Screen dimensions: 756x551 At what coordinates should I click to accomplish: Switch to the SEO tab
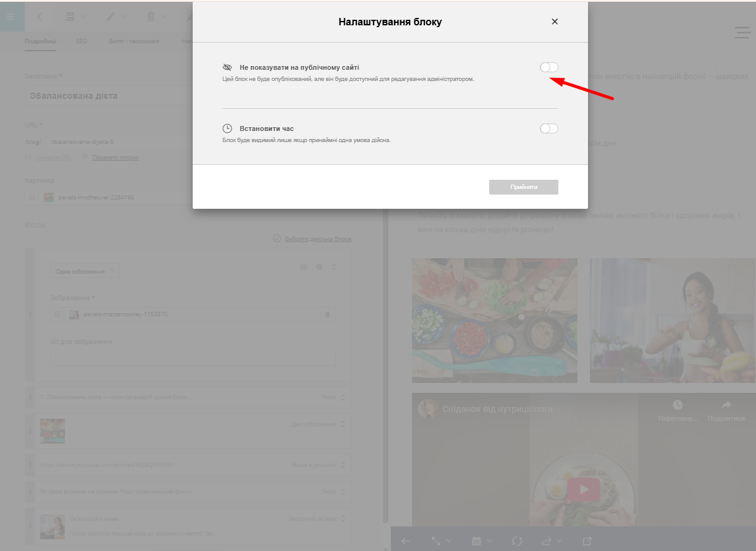[82, 41]
